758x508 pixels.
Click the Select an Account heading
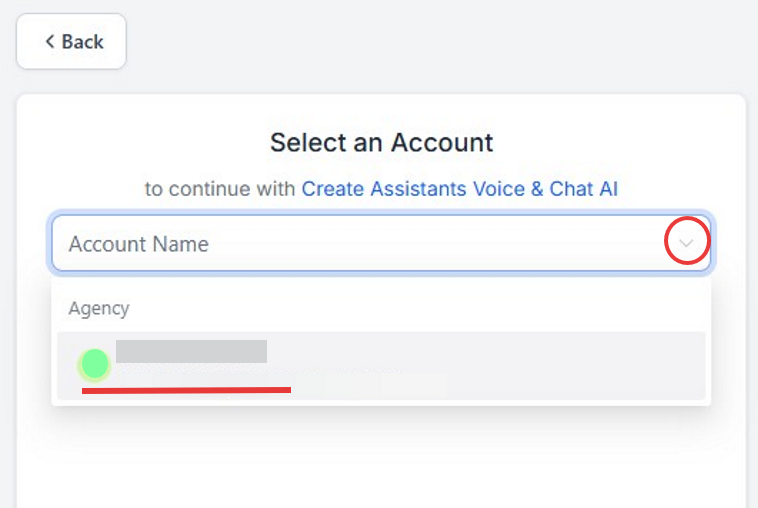point(381,142)
